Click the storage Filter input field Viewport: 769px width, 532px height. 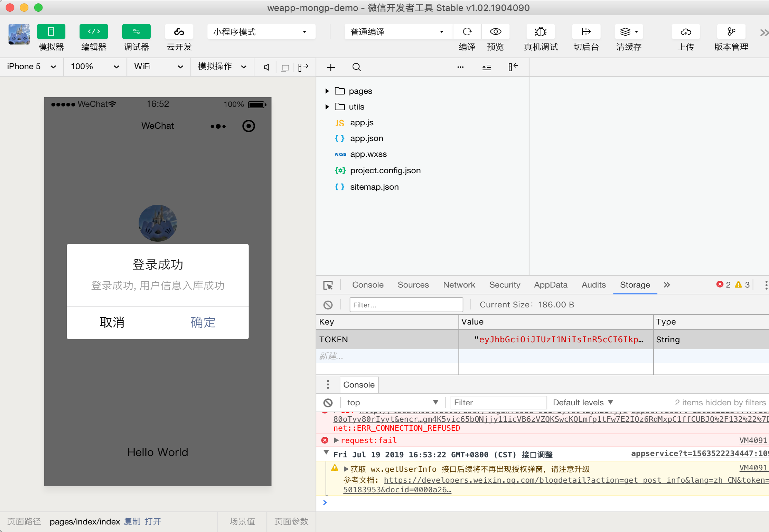pos(406,305)
